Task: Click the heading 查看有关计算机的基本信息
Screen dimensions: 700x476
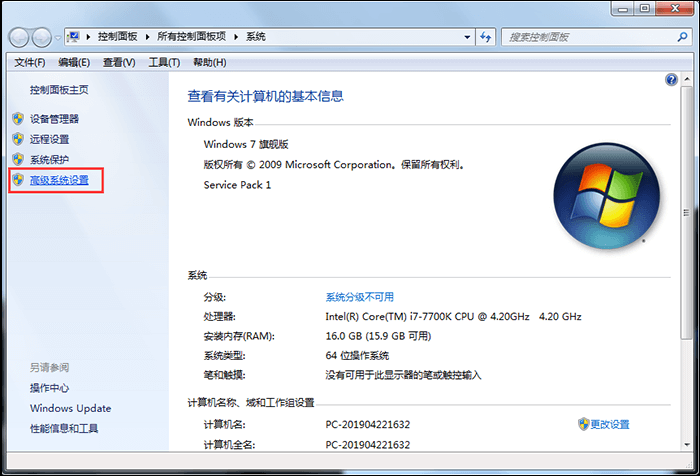Action: pyautogui.click(x=265, y=96)
